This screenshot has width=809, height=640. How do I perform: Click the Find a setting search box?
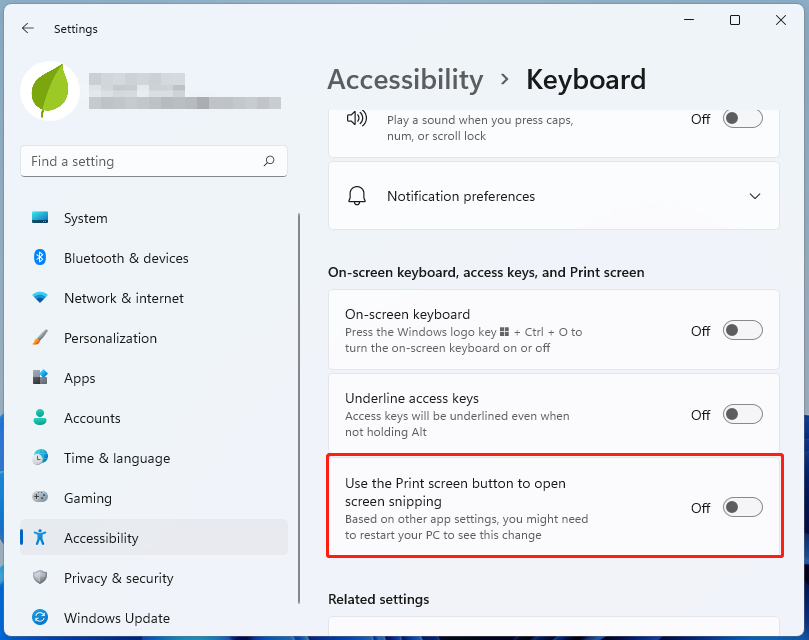point(154,161)
